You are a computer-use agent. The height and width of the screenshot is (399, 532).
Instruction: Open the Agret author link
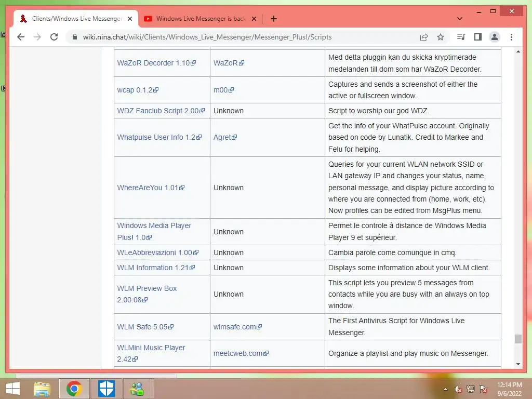225,137
